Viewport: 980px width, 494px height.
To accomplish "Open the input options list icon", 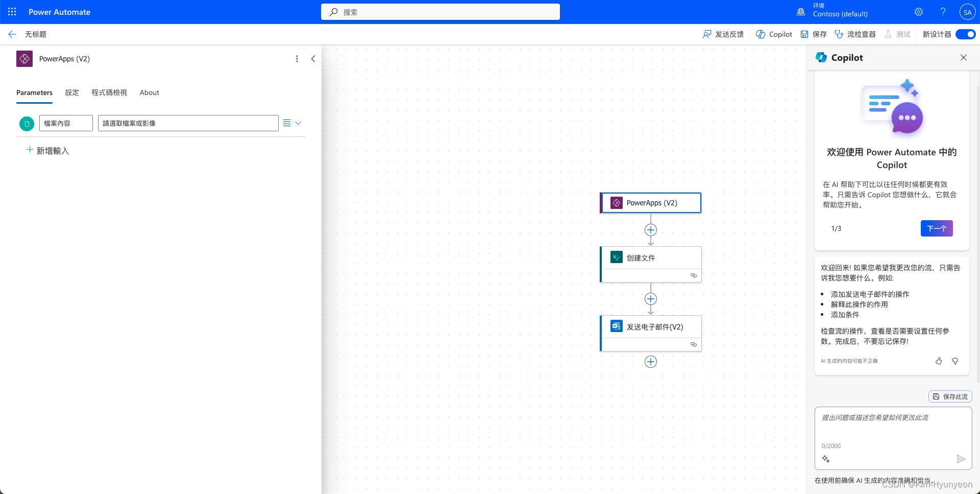I will 287,123.
